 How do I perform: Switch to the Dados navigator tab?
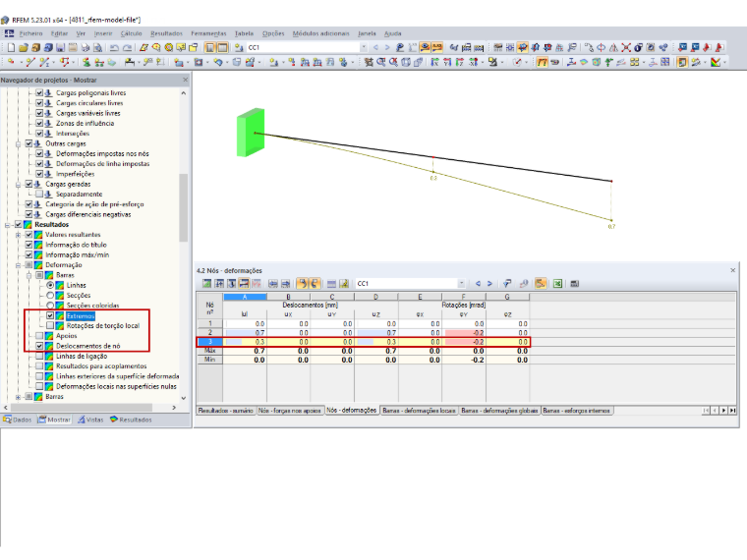pos(18,420)
